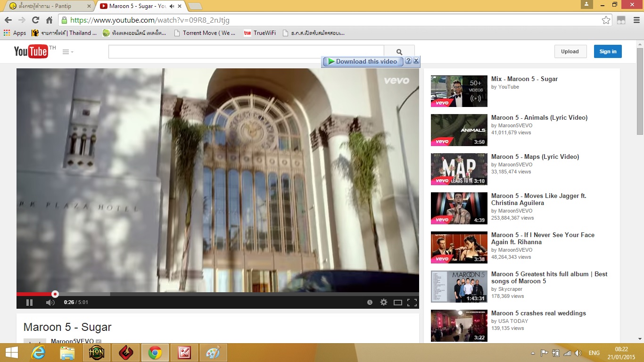The width and height of the screenshot is (644, 362).
Task: Click the Chrome icon in the taskbar
Action: coord(155,353)
